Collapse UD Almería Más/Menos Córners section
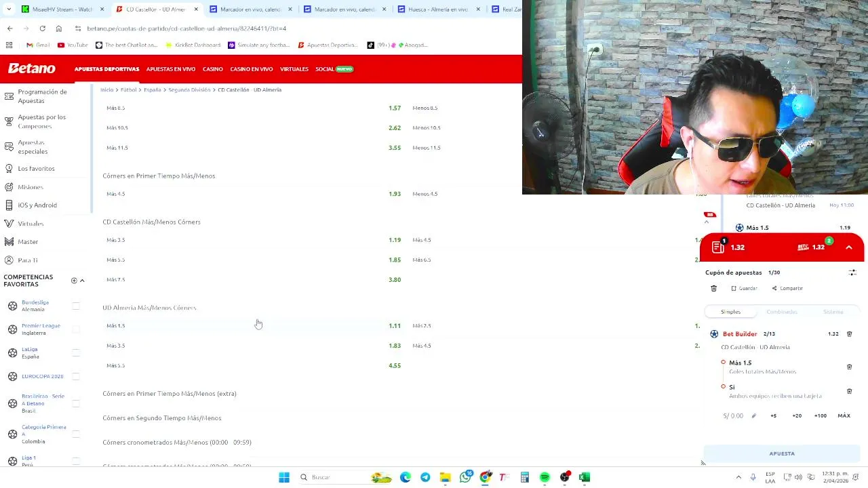The width and height of the screenshot is (868, 488). tap(149, 308)
